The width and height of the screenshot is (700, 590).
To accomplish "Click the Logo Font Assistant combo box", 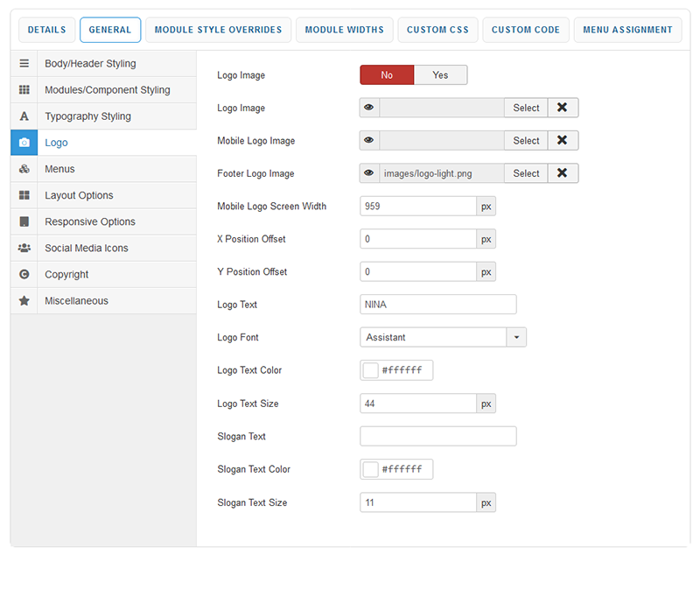I will 433,337.
